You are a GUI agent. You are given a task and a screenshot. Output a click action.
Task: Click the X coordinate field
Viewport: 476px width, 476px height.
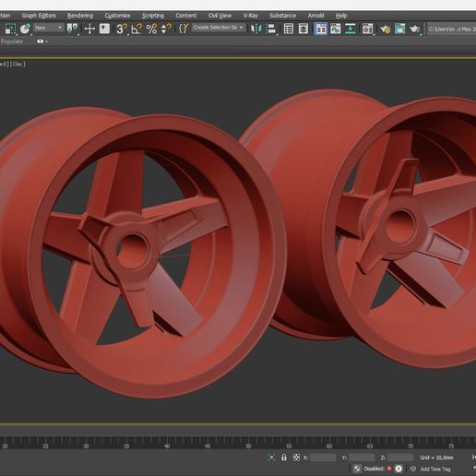[323, 458]
